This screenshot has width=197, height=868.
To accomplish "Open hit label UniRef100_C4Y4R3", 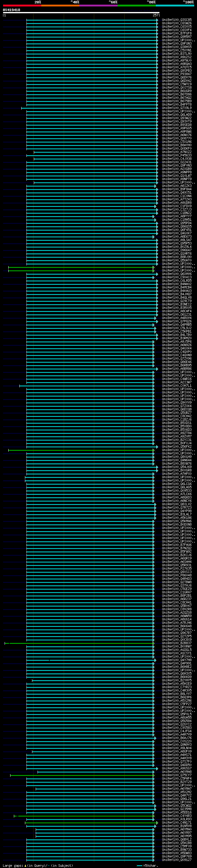I will click(x=177, y=816).
